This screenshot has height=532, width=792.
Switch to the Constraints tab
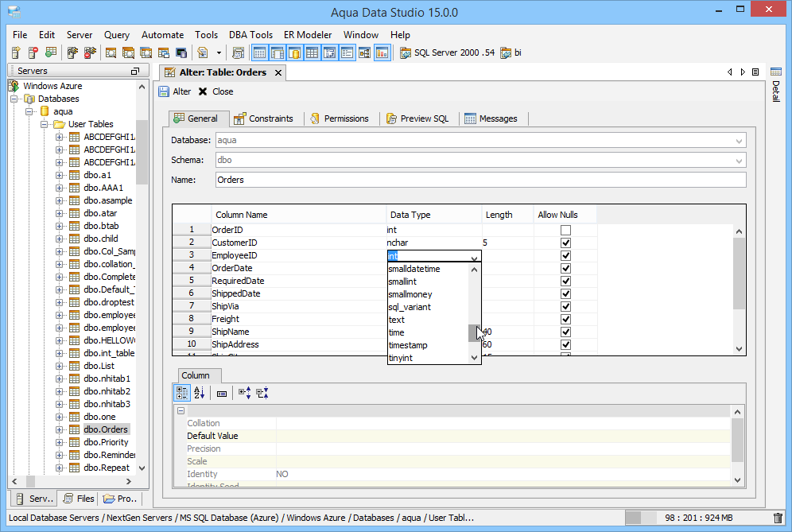coord(264,118)
